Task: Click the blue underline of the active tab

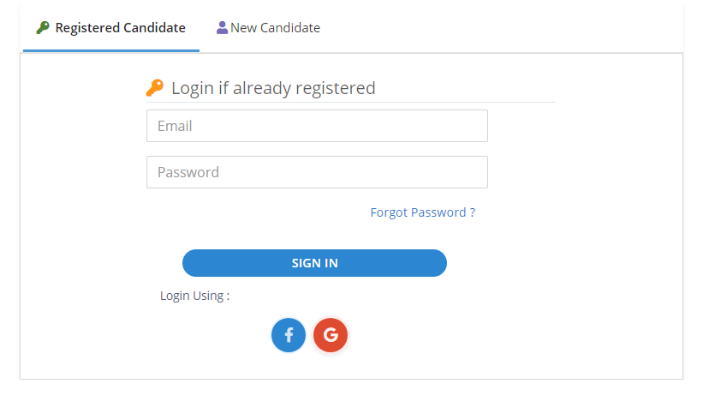Action: [x=111, y=50]
